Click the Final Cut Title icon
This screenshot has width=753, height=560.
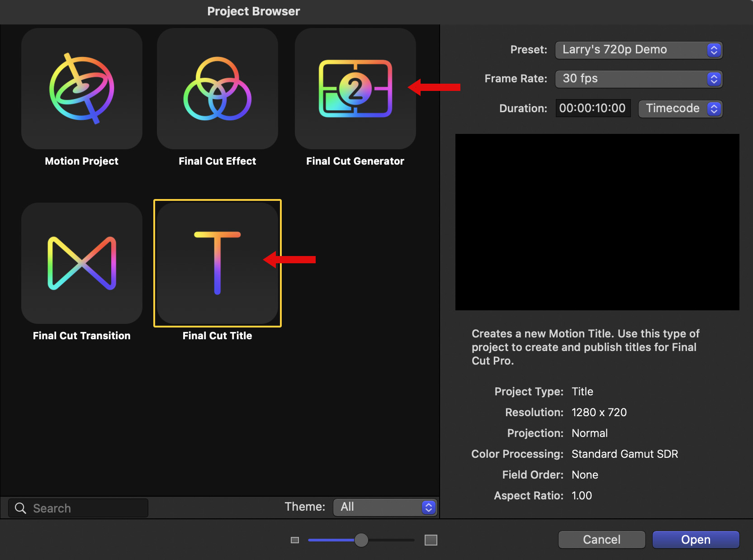tap(218, 263)
